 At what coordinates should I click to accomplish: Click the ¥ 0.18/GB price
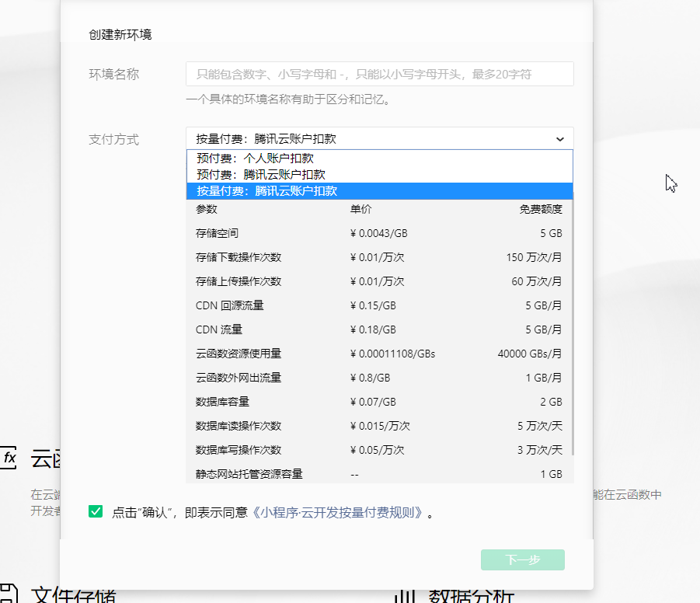pos(373,329)
